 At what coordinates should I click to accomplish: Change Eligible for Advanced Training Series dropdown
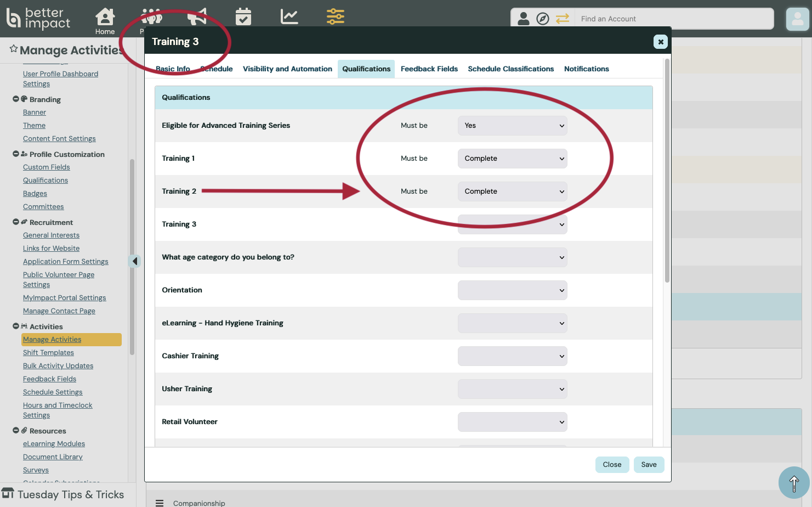pos(512,126)
